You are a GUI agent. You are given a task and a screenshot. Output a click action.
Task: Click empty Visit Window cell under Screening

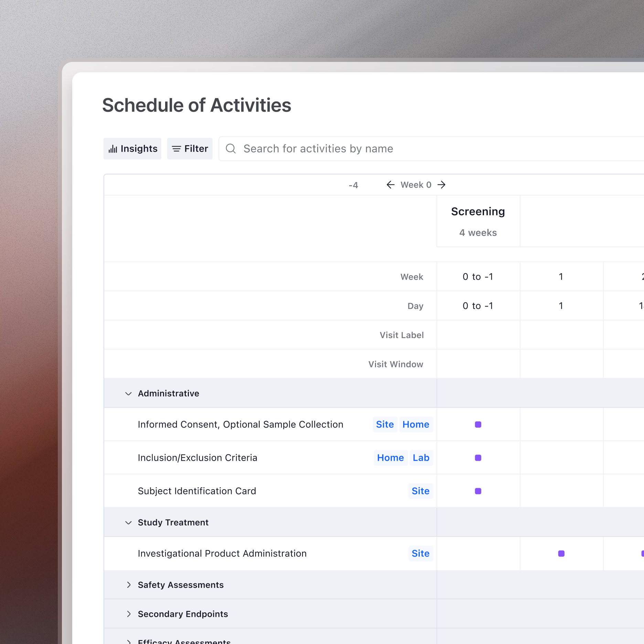tap(478, 364)
